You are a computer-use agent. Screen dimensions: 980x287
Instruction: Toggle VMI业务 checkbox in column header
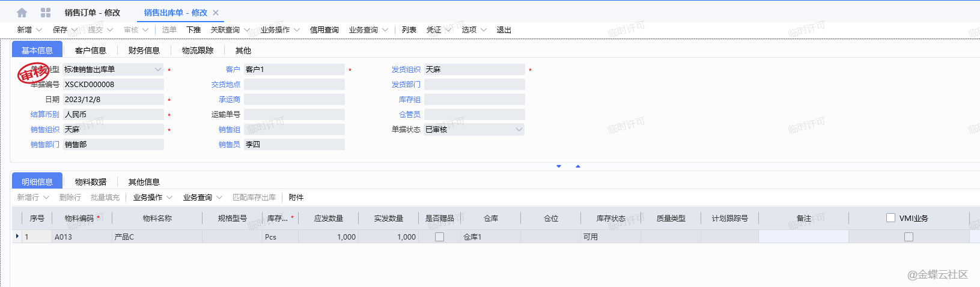point(890,218)
